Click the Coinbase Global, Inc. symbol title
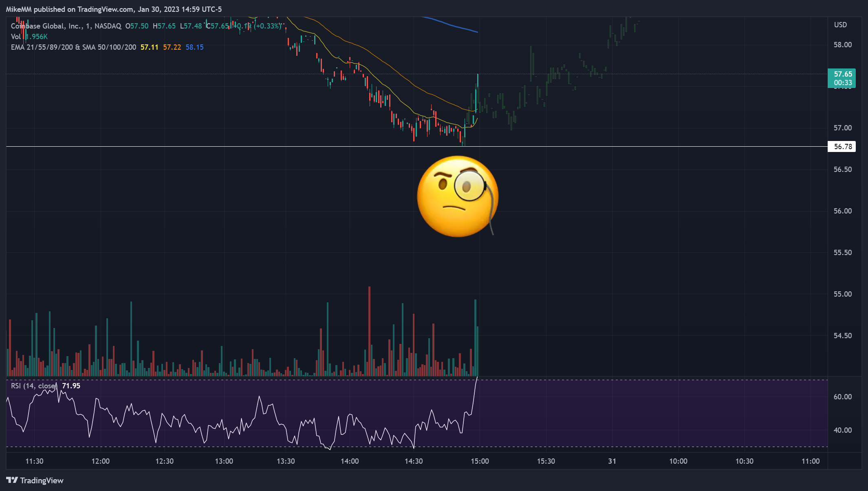The image size is (868, 491). [66, 26]
